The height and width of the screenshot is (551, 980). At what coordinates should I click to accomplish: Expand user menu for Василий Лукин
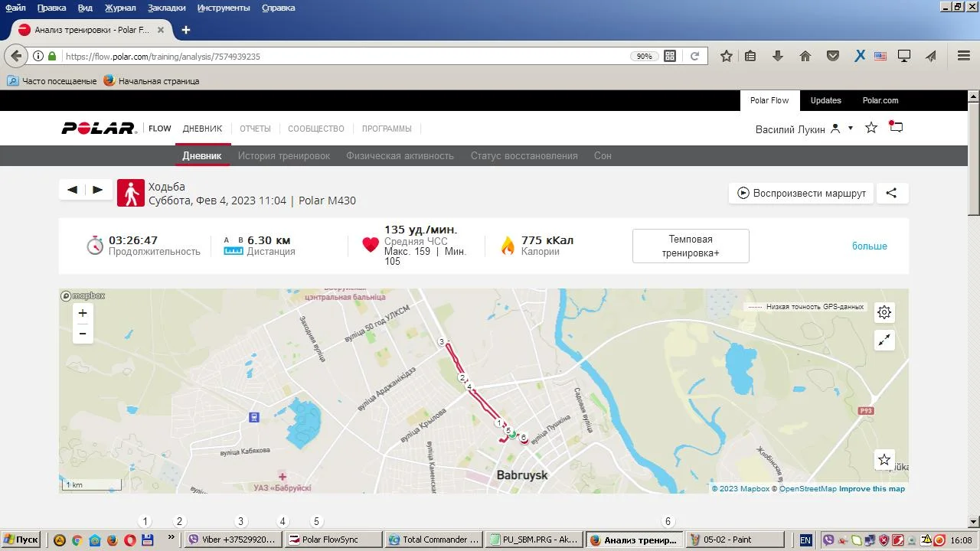[x=850, y=129]
